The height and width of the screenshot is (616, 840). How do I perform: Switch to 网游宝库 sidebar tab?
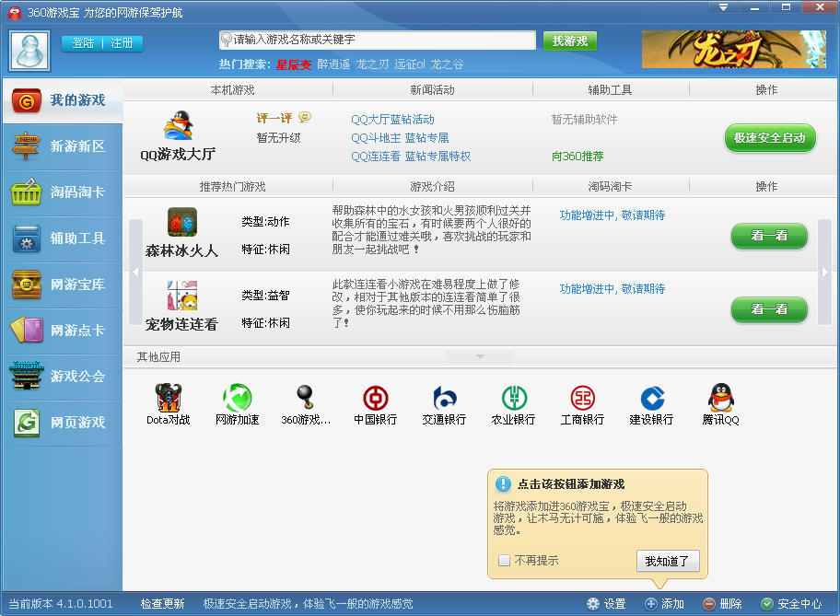pyautogui.click(x=63, y=285)
